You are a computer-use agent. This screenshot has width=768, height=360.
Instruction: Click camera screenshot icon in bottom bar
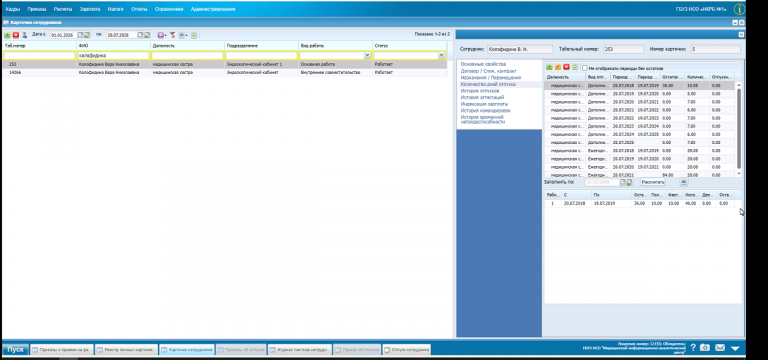point(704,348)
